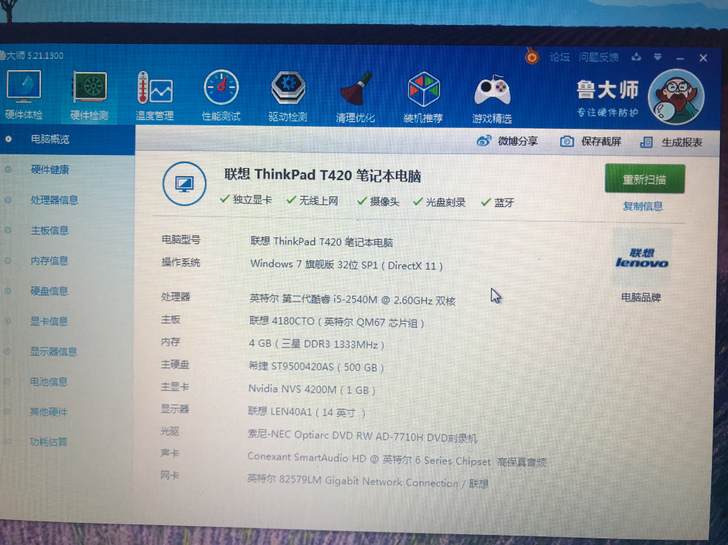Click 微博分享 share text

[x=518, y=141]
